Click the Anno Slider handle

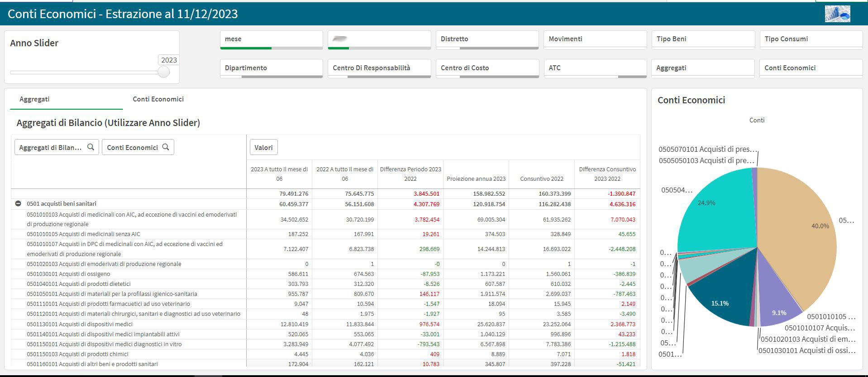tap(164, 72)
